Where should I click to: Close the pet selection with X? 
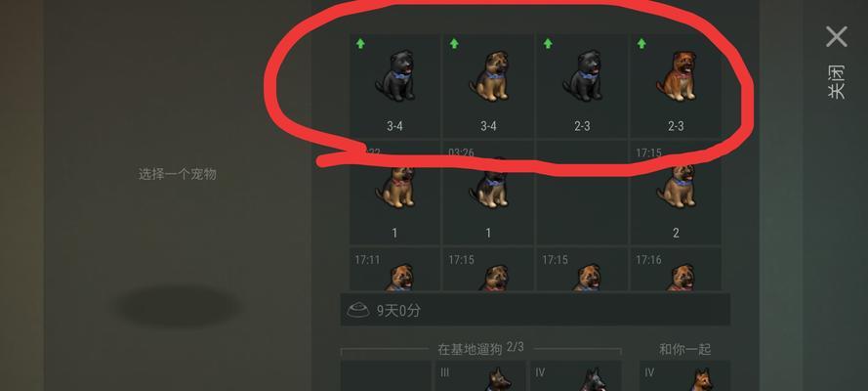click(x=837, y=36)
